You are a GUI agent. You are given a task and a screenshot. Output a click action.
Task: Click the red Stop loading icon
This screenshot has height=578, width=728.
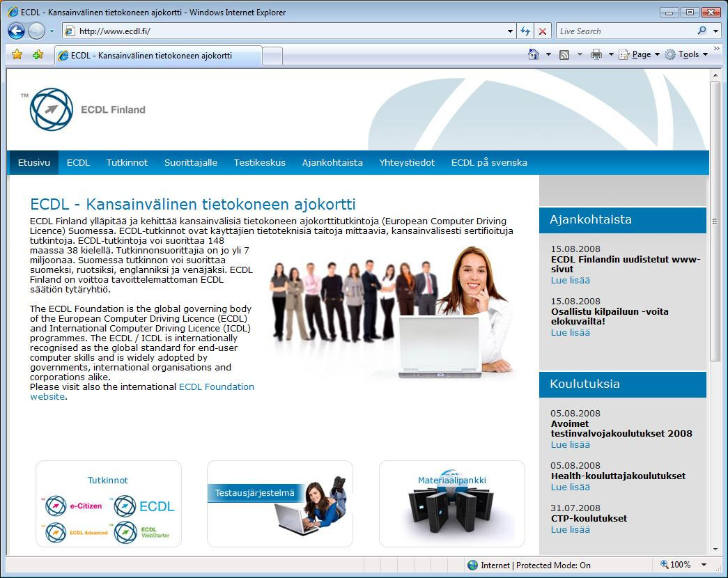point(542,31)
